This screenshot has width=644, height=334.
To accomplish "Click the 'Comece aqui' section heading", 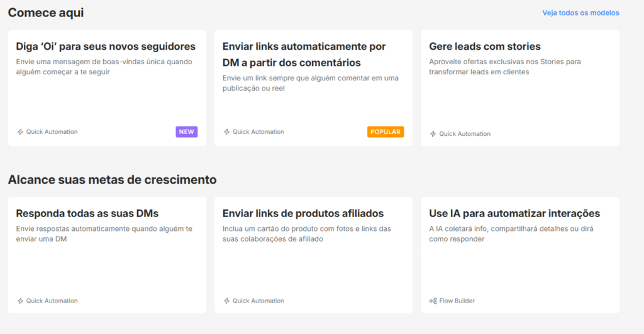I will pyautogui.click(x=46, y=13).
